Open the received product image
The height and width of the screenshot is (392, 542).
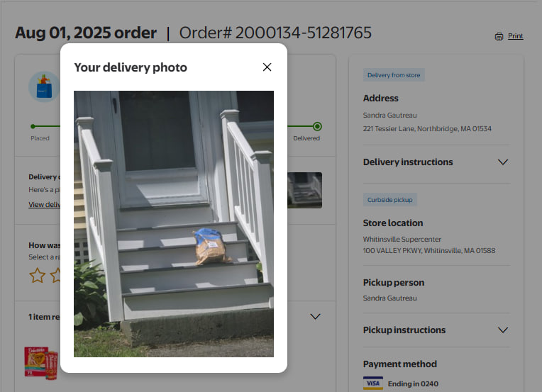pyautogui.click(x=41, y=363)
